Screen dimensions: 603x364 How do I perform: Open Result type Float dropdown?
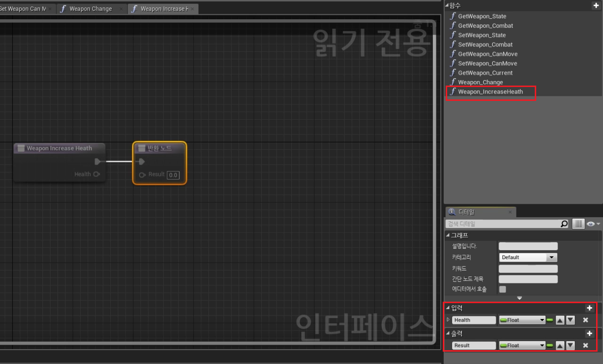click(522, 345)
